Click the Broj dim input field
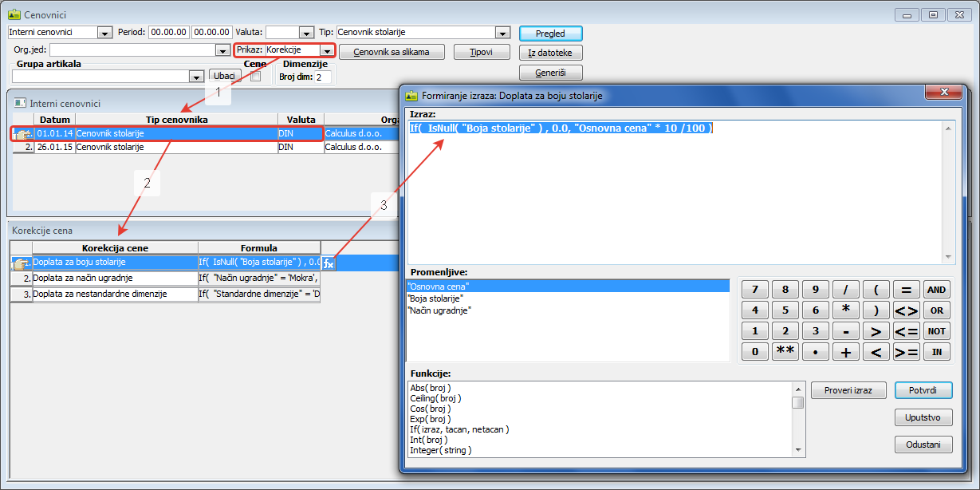This screenshot has height=490, width=980. click(323, 77)
